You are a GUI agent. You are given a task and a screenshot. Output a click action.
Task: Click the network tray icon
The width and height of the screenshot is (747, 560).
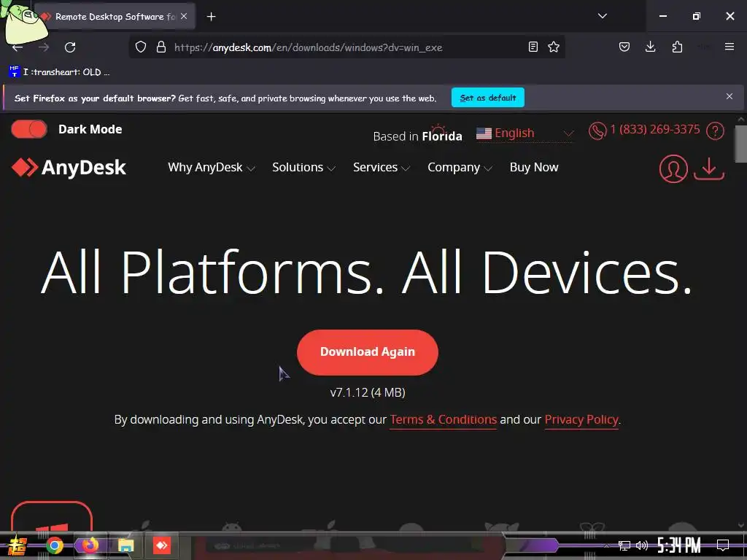(x=624, y=545)
